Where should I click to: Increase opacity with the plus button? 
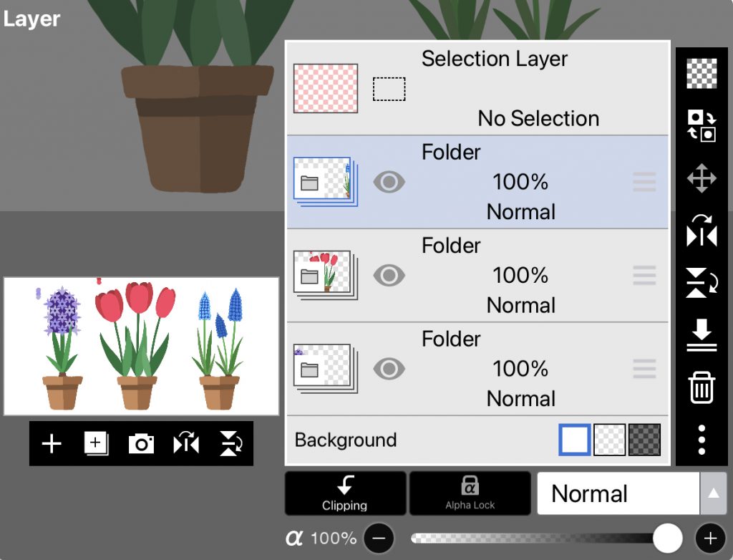[x=710, y=538]
